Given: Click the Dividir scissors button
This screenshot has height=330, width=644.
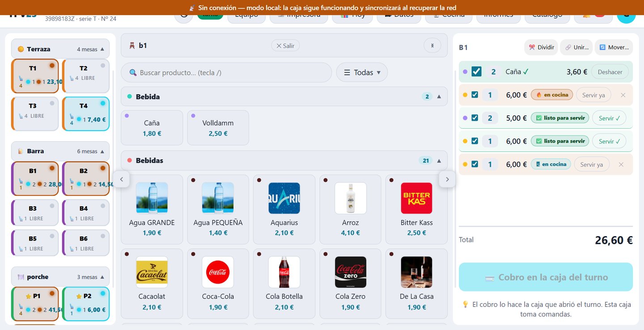Looking at the screenshot, I should point(541,47).
